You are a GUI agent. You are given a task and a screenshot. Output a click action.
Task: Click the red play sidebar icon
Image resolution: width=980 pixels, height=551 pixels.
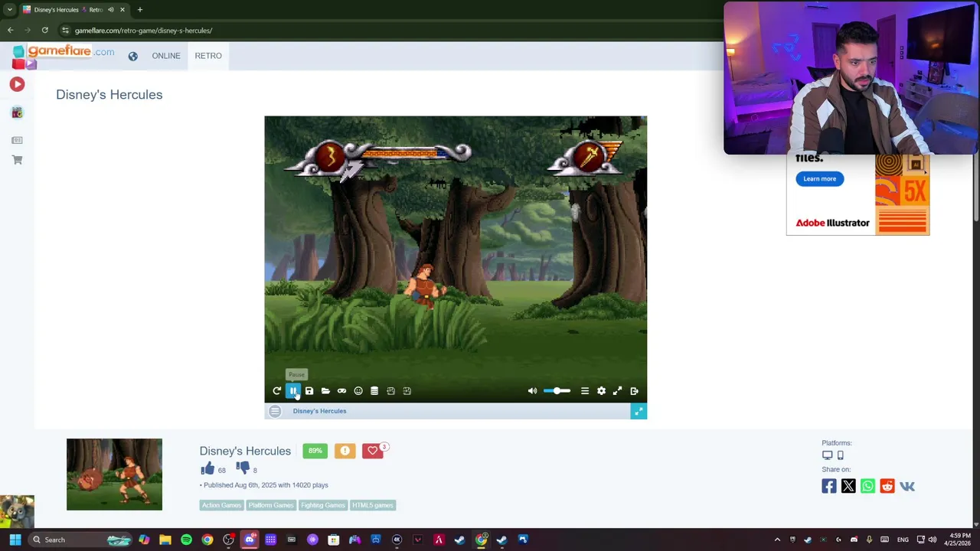click(17, 84)
